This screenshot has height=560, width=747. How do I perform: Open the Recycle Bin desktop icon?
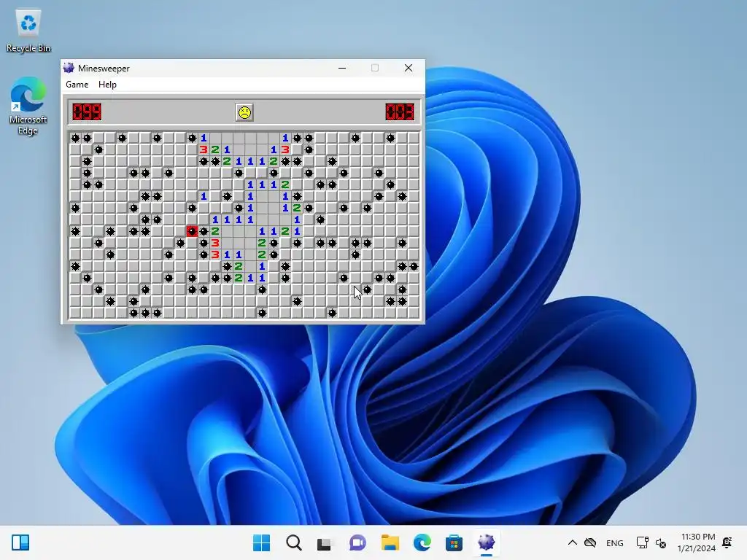(28, 31)
